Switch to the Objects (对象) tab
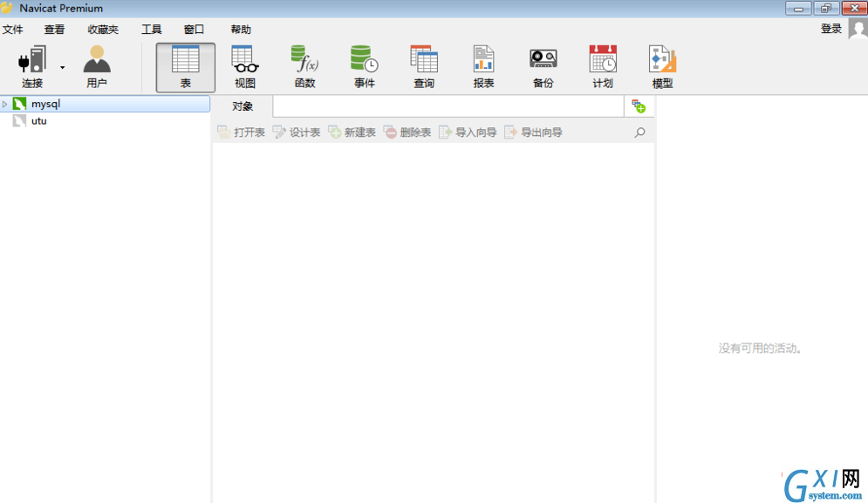This screenshot has width=868, height=503. (x=243, y=106)
